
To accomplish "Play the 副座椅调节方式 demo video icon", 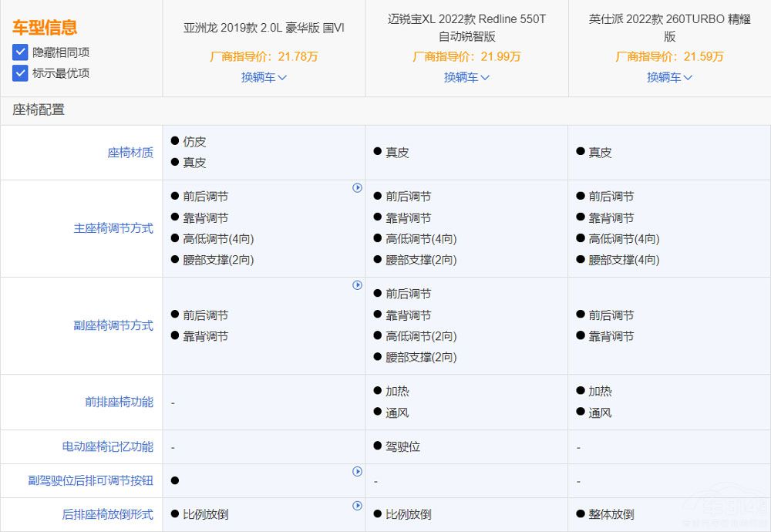I will click(x=357, y=285).
